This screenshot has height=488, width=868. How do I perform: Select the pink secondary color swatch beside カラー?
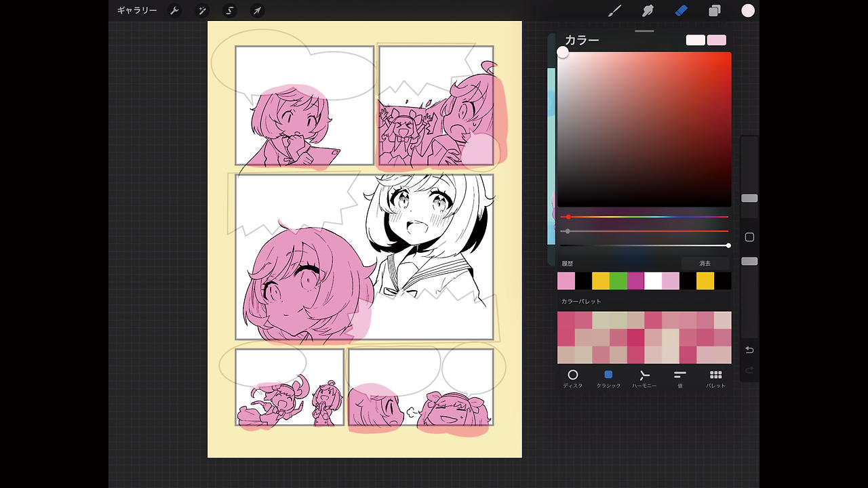pos(717,41)
